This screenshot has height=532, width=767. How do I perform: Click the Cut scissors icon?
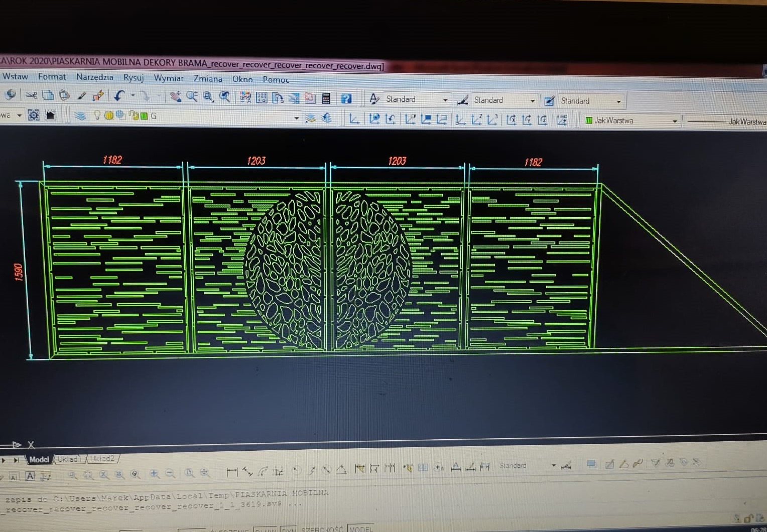(x=31, y=95)
